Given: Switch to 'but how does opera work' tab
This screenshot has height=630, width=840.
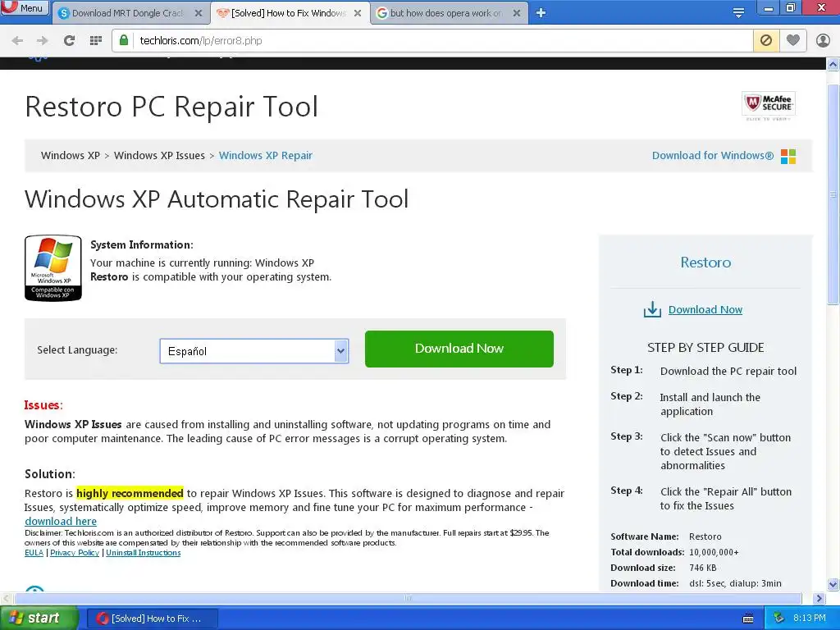Looking at the screenshot, I should tap(449, 13).
